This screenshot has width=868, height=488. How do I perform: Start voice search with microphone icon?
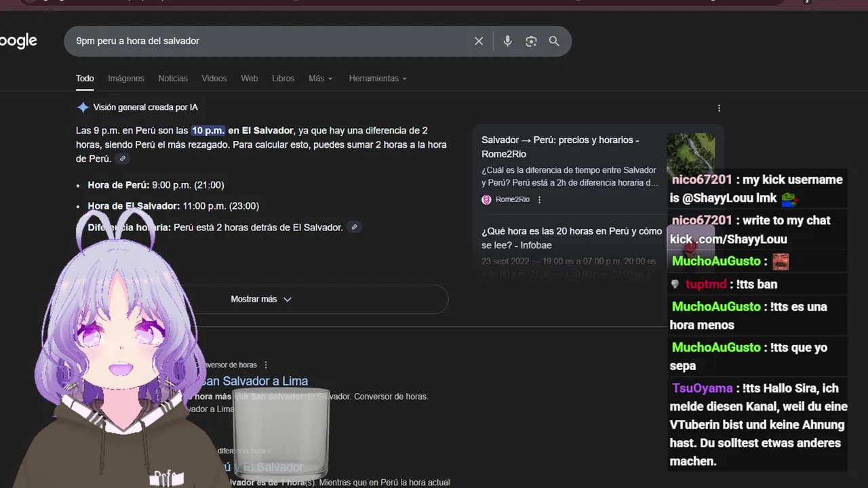(x=507, y=41)
